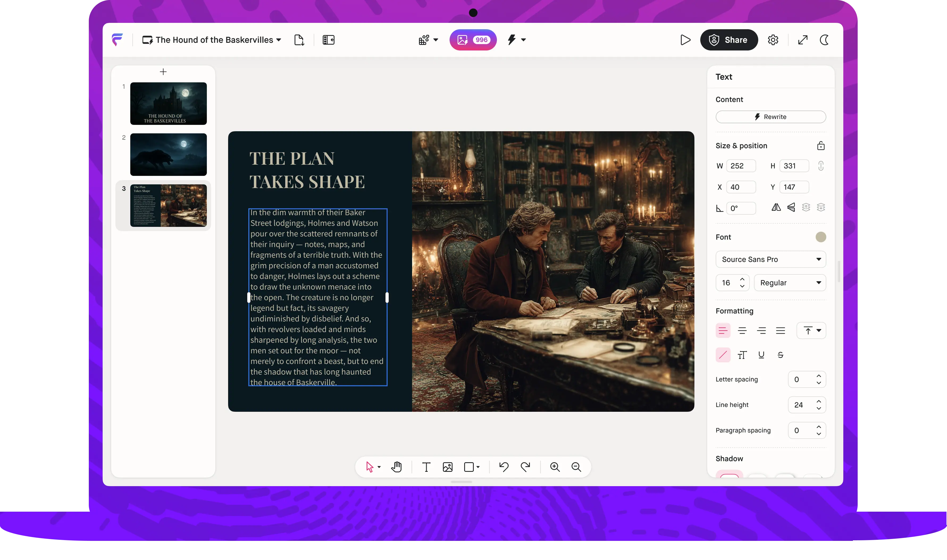
Task: Toggle dark mode moon icon
Action: [x=824, y=40]
